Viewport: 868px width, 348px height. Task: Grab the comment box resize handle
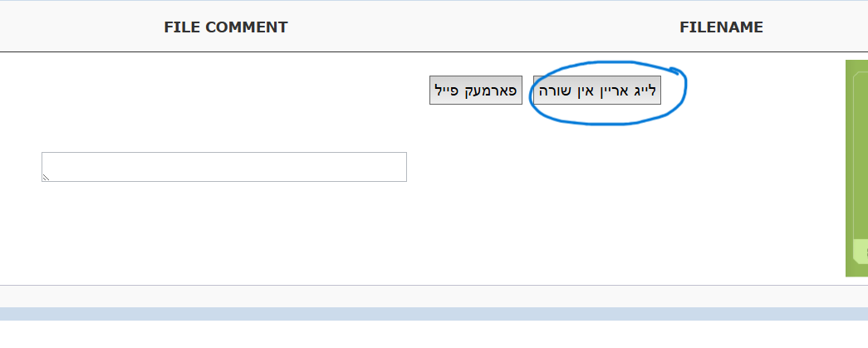[x=47, y=177]
